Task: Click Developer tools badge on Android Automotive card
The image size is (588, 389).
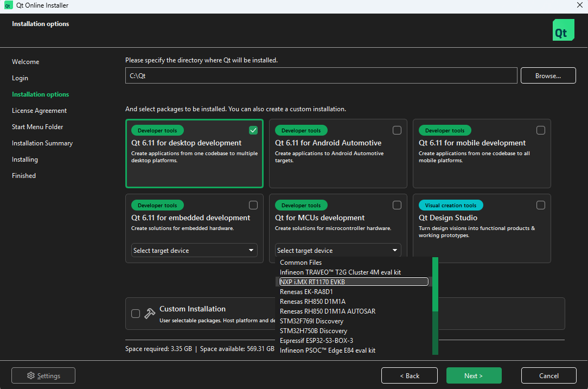Action: click(301, 130)
